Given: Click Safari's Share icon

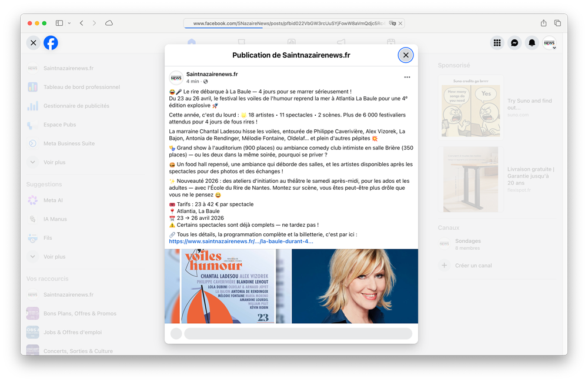Looking at the screenshot, I should click(543, 23).
